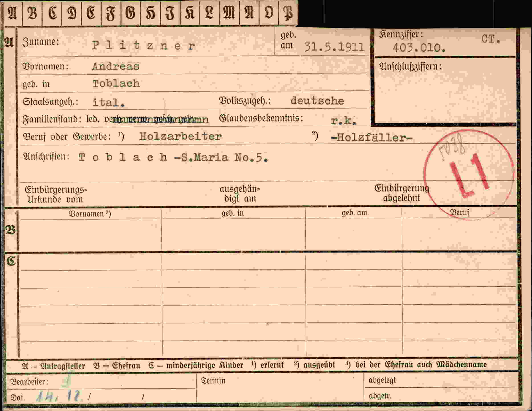Click the "Bearbeiter:" label
The width and height of the screenshot is (532, 411).
tap(29, 382)
